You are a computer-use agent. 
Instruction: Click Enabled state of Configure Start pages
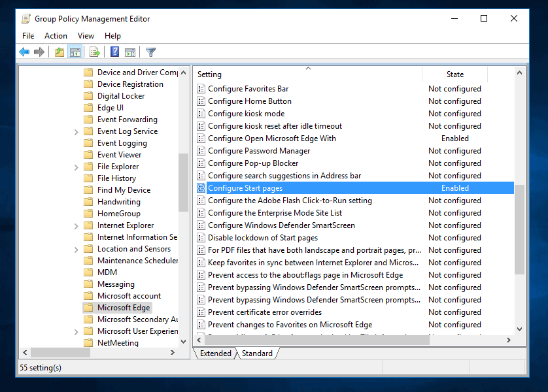click(x=454, y=188)
